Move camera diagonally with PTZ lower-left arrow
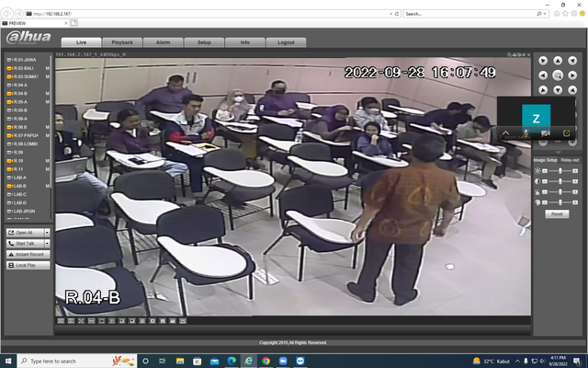The image size is (588, 368). 543,90
